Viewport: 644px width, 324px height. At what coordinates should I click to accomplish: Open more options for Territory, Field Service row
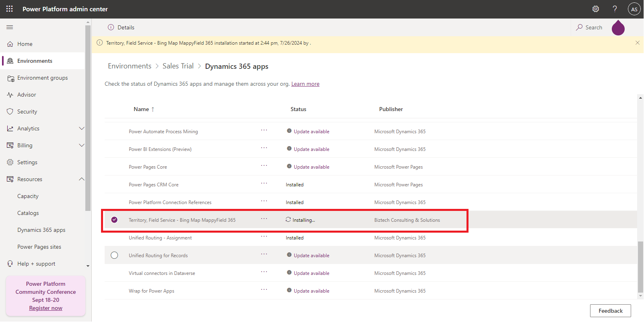coord(264,219)
